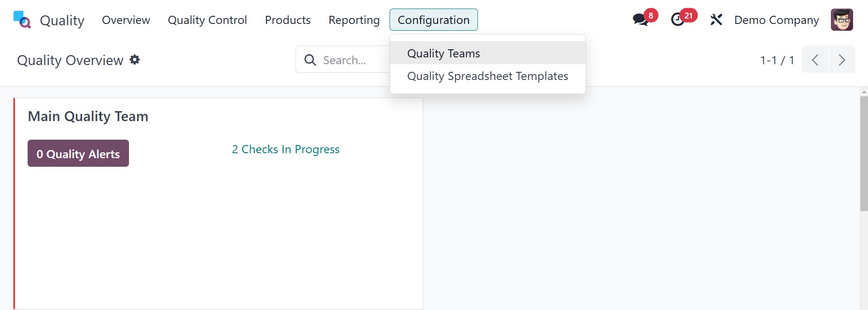
Task: Select Quality Teams menu entry
Action: tap(444, 53)
